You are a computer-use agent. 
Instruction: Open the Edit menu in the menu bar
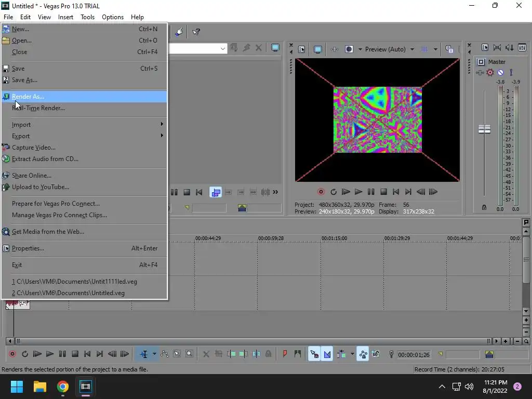tap(25, 17)
